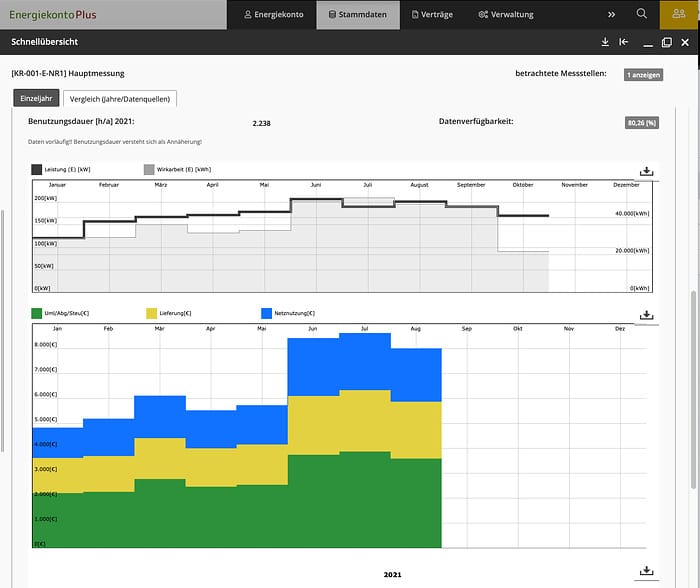This screenshot has width=700, height=588.
Task: Select the Einzeljahr tab
Action: 35,98
